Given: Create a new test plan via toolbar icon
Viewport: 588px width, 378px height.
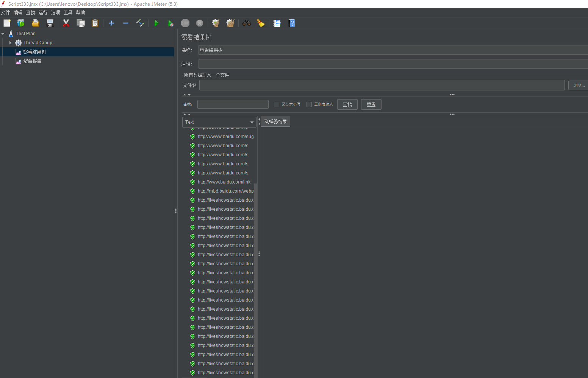Looking at the screenshot, I should point(7,23).
